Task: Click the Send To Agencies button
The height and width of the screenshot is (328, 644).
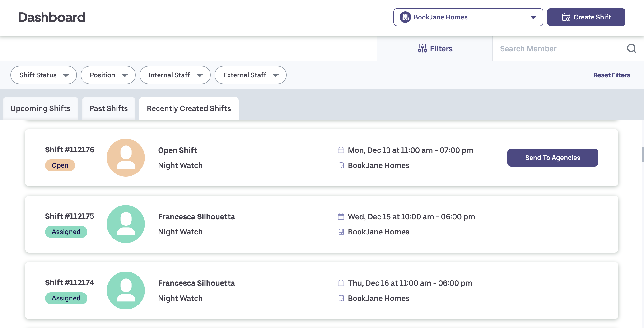Action: [552, 158]
